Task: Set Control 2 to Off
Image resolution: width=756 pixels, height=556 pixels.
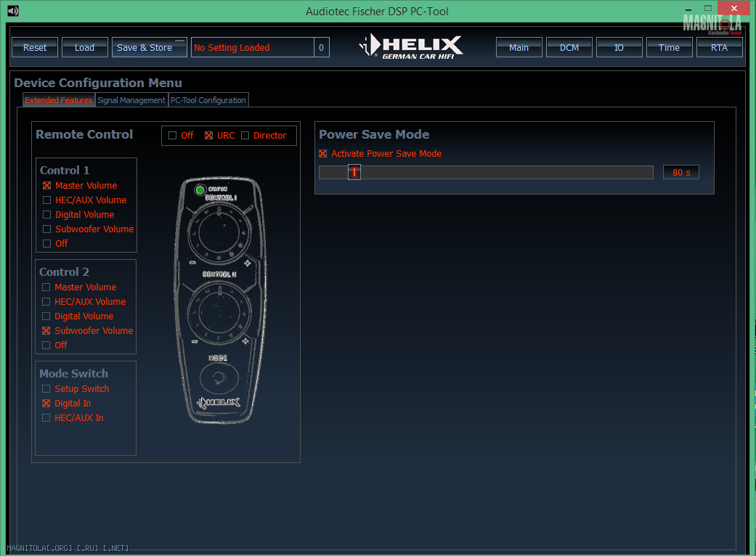Action: point(46,345)
